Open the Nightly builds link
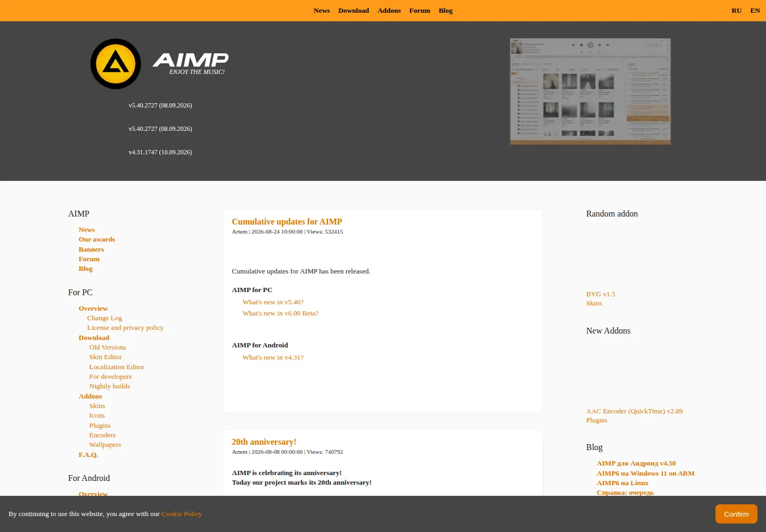 (110, 386)
